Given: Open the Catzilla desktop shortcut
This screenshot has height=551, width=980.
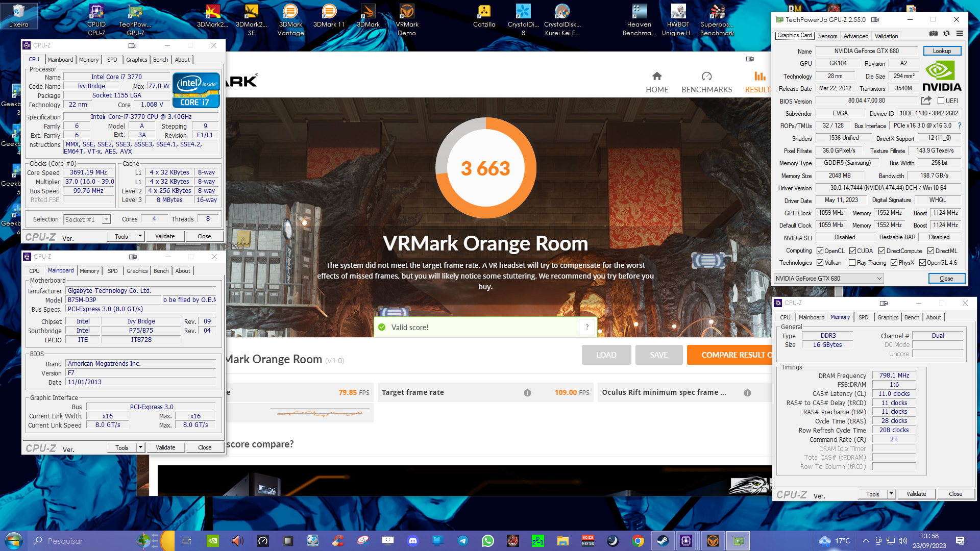Looking at the screenshot, I should tap(484, 16).
